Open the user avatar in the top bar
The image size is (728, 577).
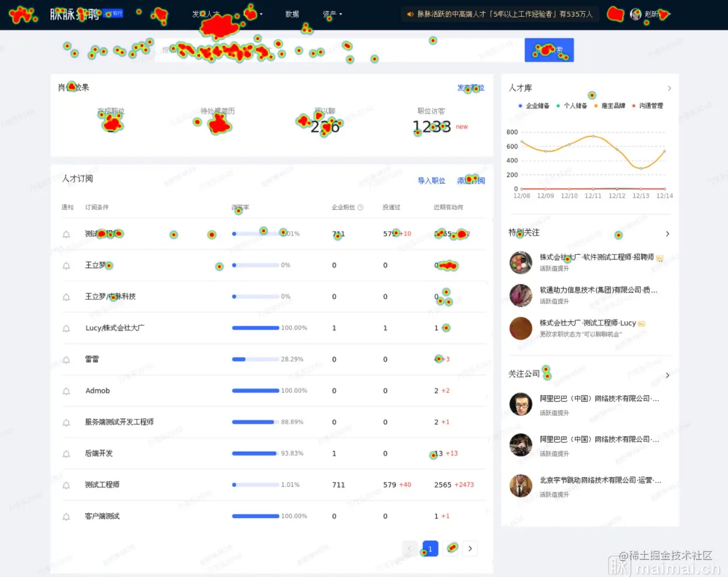click(636, 14)
